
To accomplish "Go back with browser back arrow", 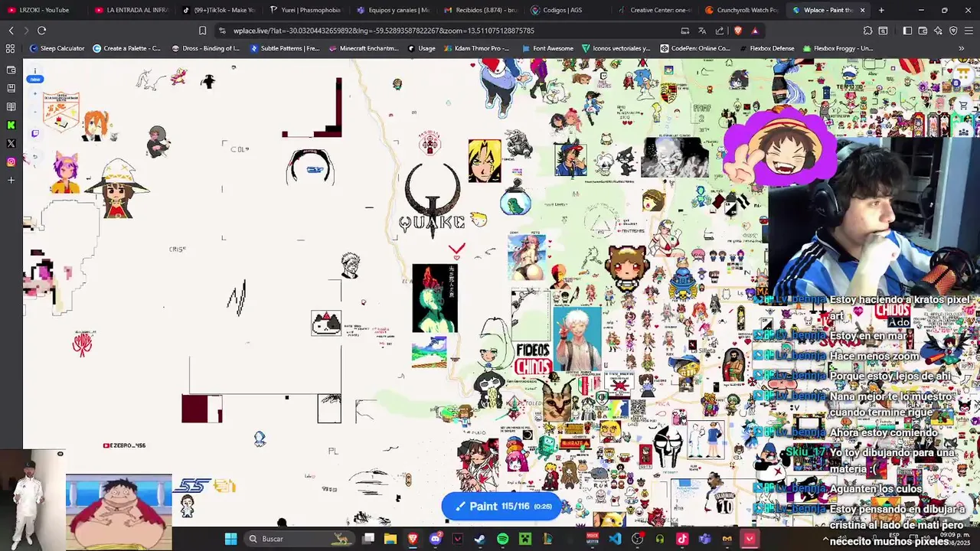I will [x=11, y=31].
